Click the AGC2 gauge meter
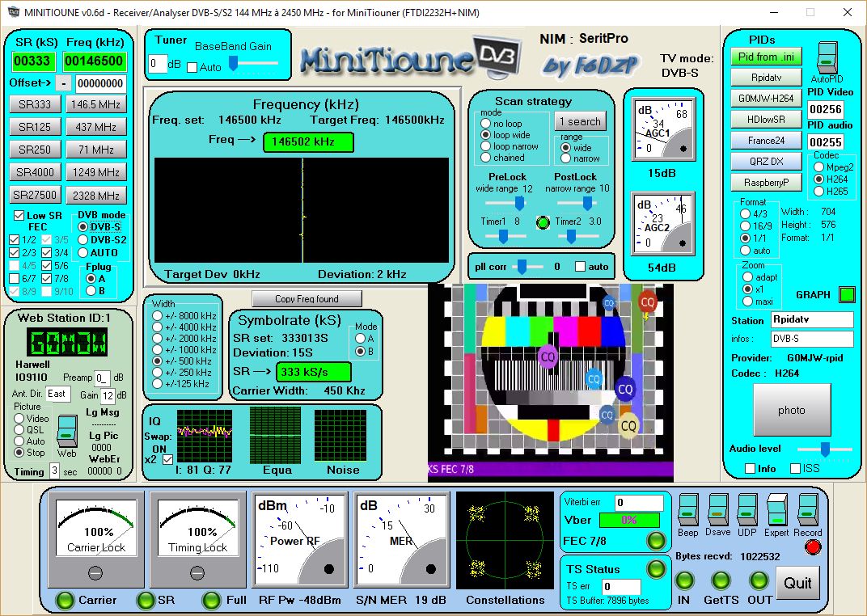Image resolution: width=867 pixels, height=616 pixels. pyautogui.click(x=663, y=223)
